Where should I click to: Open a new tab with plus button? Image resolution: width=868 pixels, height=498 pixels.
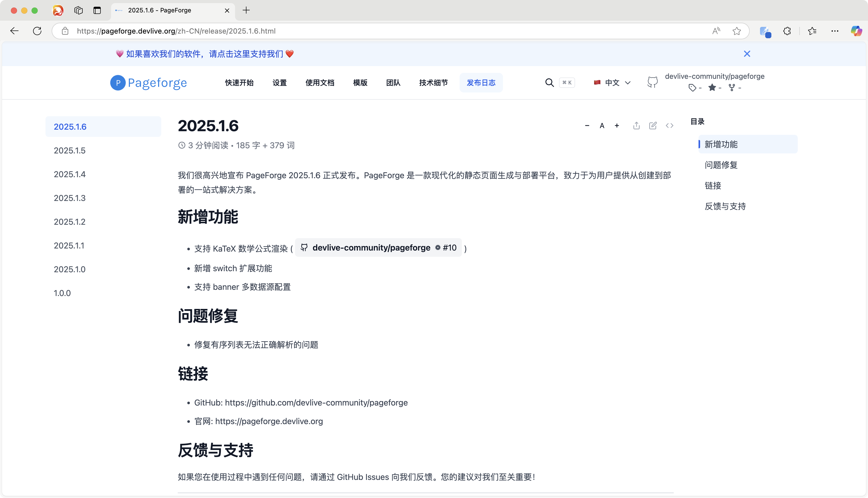point(246,10)
